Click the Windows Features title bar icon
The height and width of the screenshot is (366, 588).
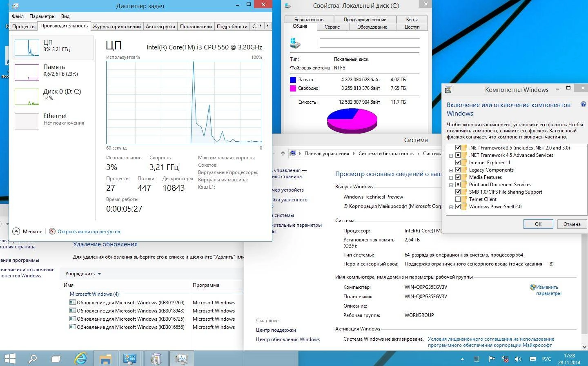pyautogui.click(x=448, y=89)
